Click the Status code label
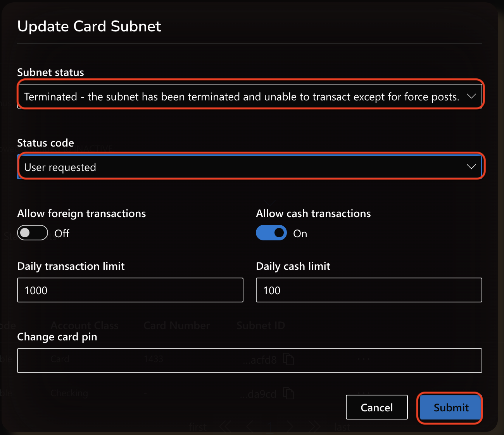This screenshot has width=504, height=435. click(46, 143)
